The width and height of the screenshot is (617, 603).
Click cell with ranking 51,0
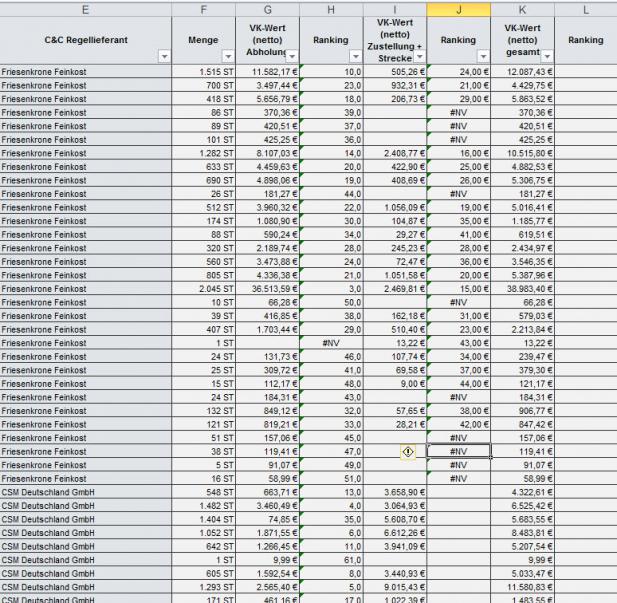pyautogui.click(x=331, y=479)
